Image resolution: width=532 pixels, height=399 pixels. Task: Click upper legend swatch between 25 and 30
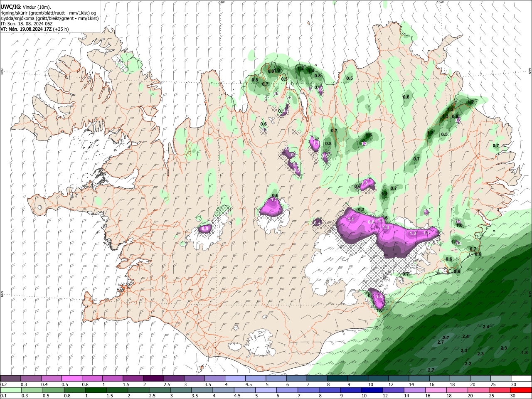tap(500, 379)
